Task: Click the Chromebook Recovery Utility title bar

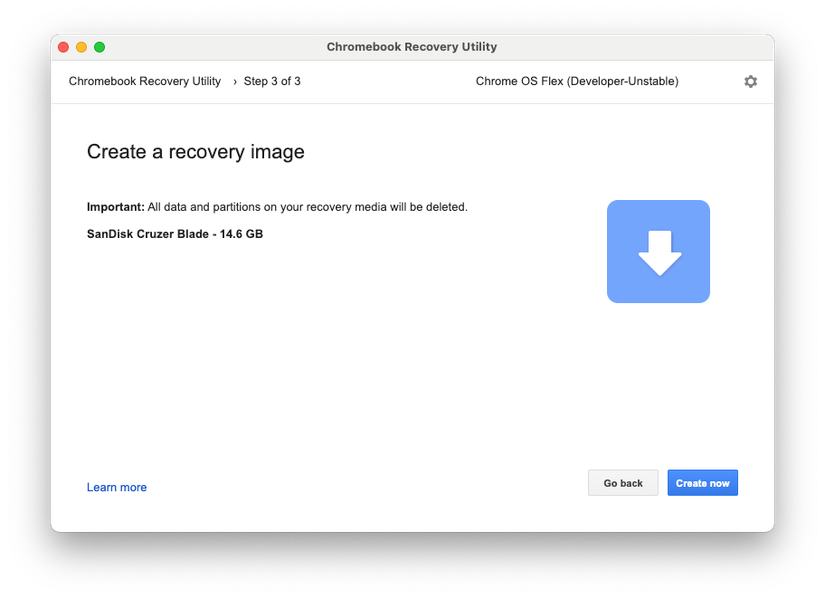Action: pos(412,46)
